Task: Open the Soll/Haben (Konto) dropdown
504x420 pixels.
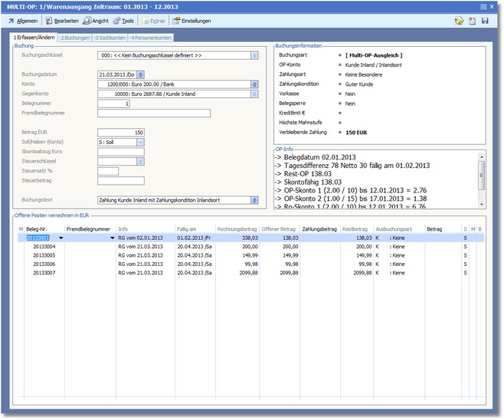Action: pos(140,142)
